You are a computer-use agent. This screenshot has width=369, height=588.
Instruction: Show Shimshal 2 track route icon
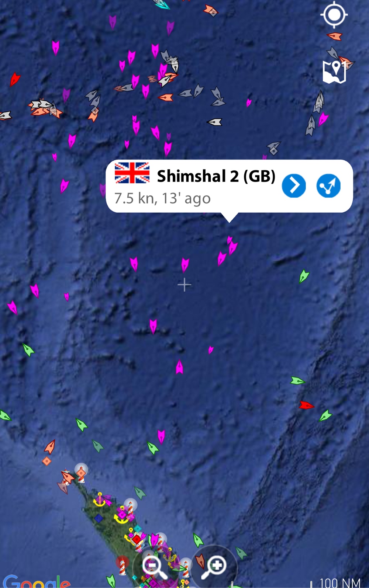(328, 185)
